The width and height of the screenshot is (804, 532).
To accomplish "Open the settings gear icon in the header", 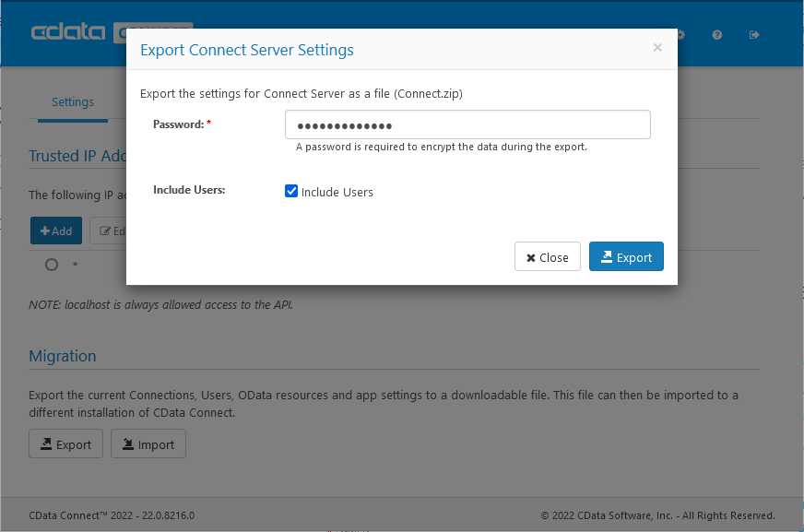I will pyautogui.click(x=680, y=34).
